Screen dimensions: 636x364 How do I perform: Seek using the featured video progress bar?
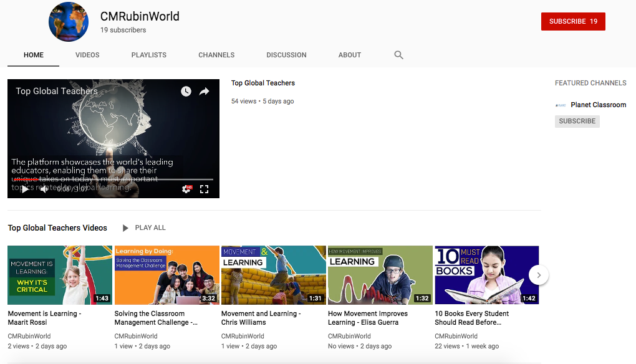point(113,179)
